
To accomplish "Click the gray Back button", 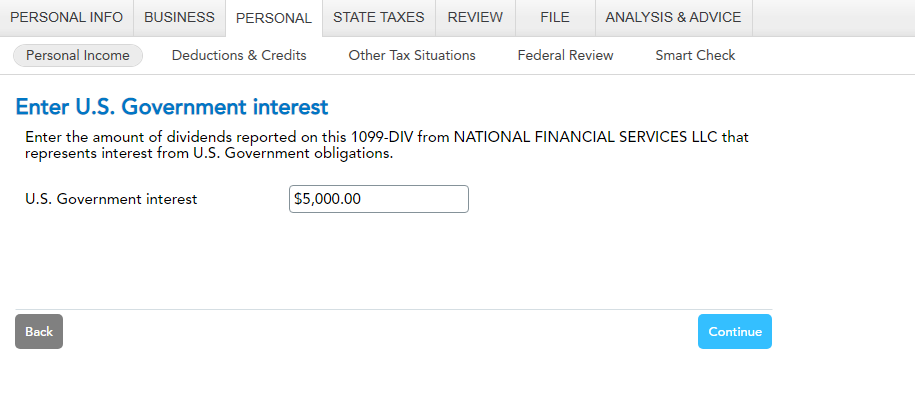I will click(x=39, y=331).
